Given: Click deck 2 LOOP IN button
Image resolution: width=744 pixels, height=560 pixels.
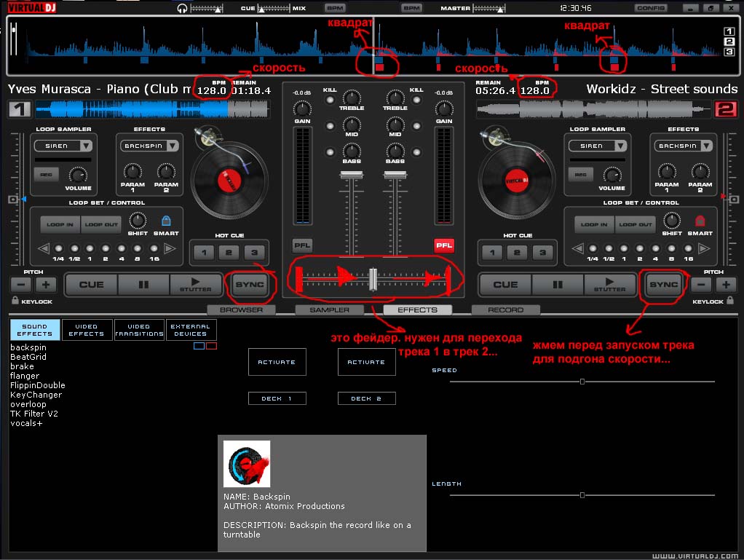Looking at the screenshot, I should [x=594, y=224].
